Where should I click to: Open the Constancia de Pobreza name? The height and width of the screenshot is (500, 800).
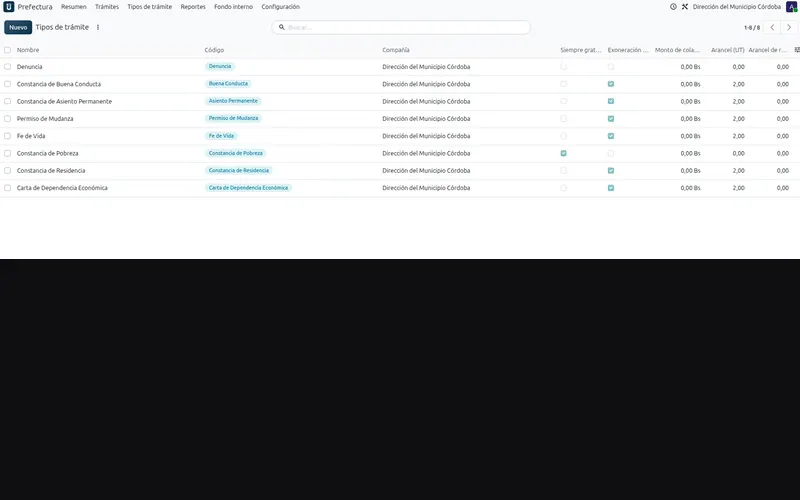click(47, 154)
